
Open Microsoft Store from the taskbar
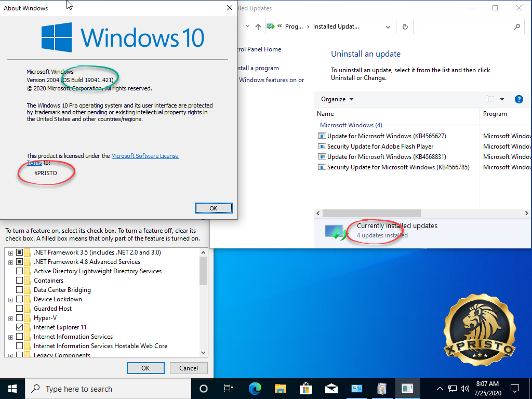pyautogui.click(x=305, y=389)
